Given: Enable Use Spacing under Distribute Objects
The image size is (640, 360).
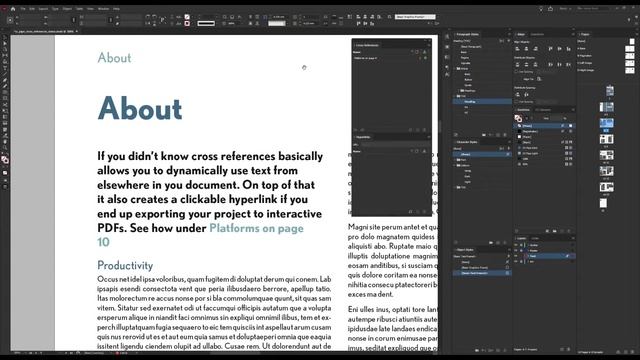Looking at the screenshot, I should [x=516, y=72].
